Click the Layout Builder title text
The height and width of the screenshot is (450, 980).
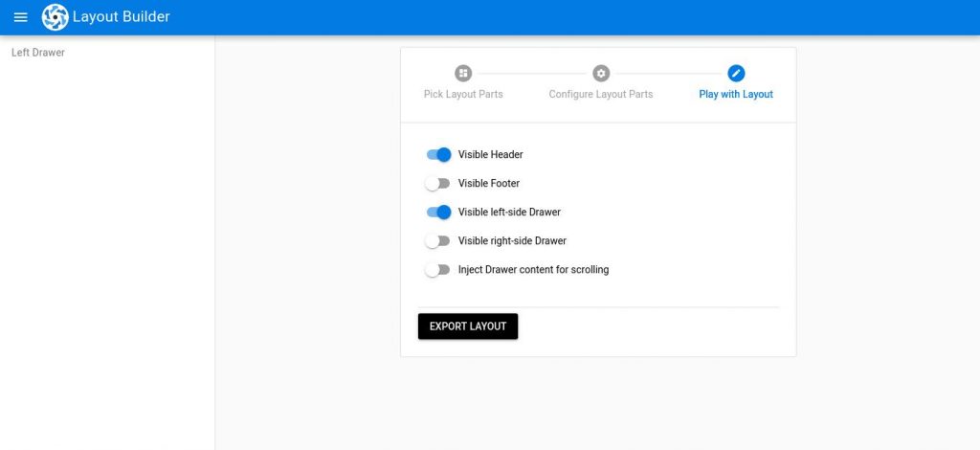pos(122,17)
